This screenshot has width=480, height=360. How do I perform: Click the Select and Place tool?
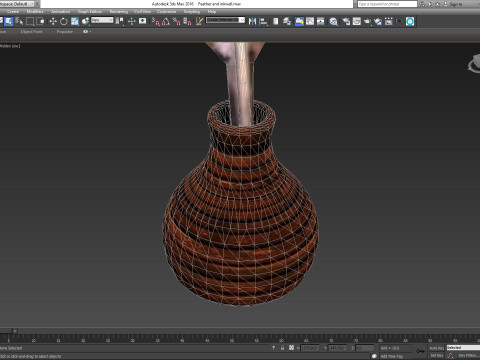[85, 21]
